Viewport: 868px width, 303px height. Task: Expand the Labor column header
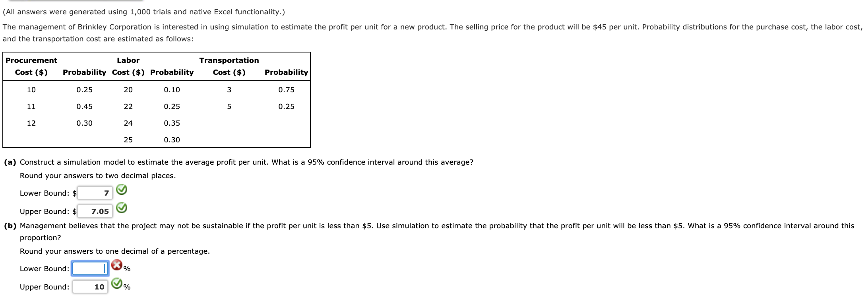[x=128, y=60]
